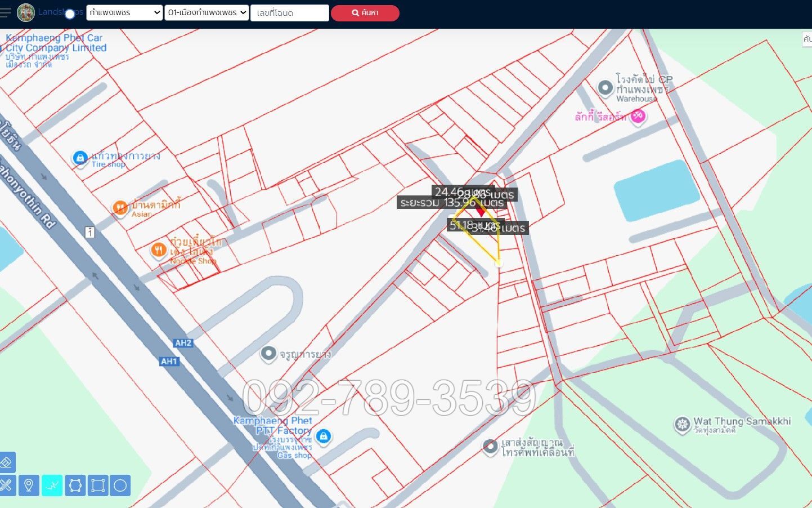Open the กำแพงเพชร province dropdown

(124, 12)
